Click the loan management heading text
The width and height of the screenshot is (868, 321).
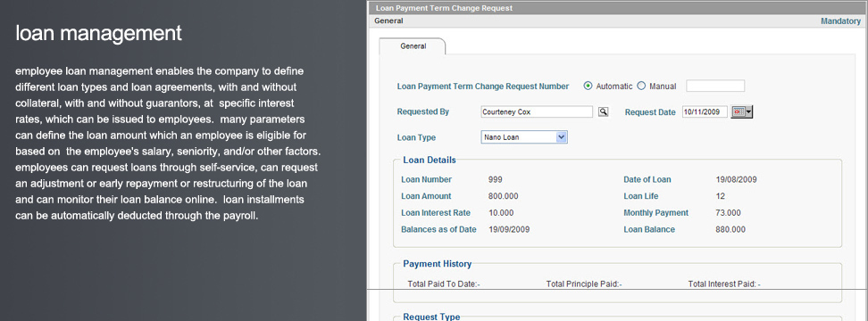tap(98, 33)
